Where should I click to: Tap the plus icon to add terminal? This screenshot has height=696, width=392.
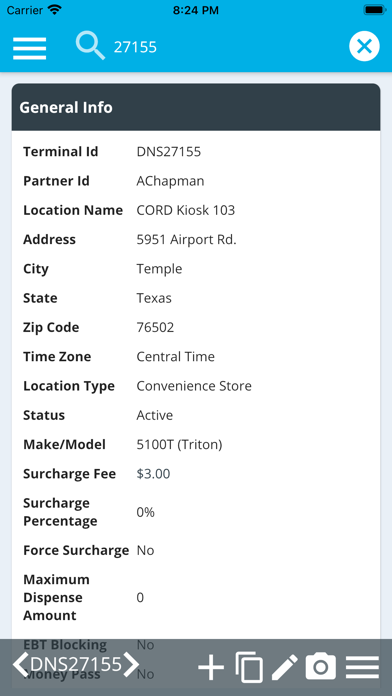(211, 667)
